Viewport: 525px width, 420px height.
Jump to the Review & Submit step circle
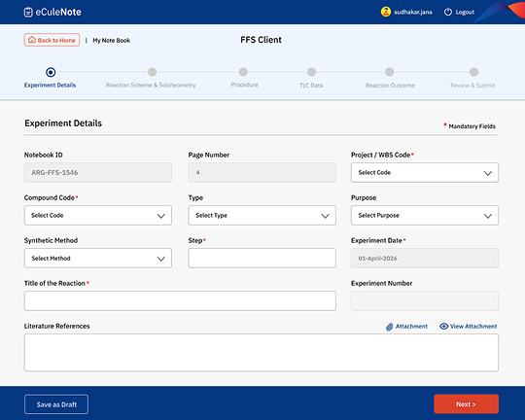click(x=473, y=72)
